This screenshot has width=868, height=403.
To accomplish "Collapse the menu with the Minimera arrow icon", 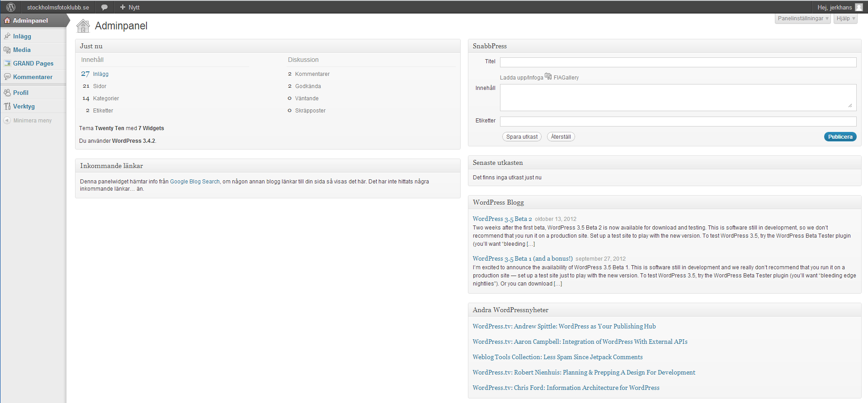I will pos(7,121).
